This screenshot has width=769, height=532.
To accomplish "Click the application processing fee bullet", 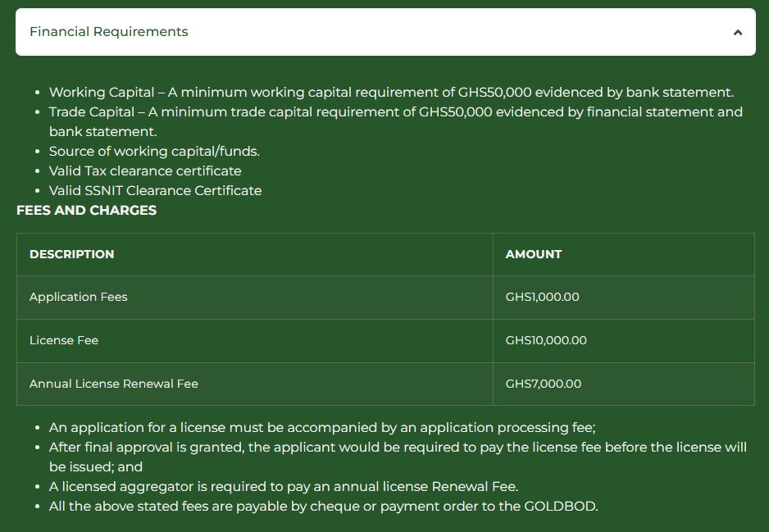I will click(x=322, y=428).
